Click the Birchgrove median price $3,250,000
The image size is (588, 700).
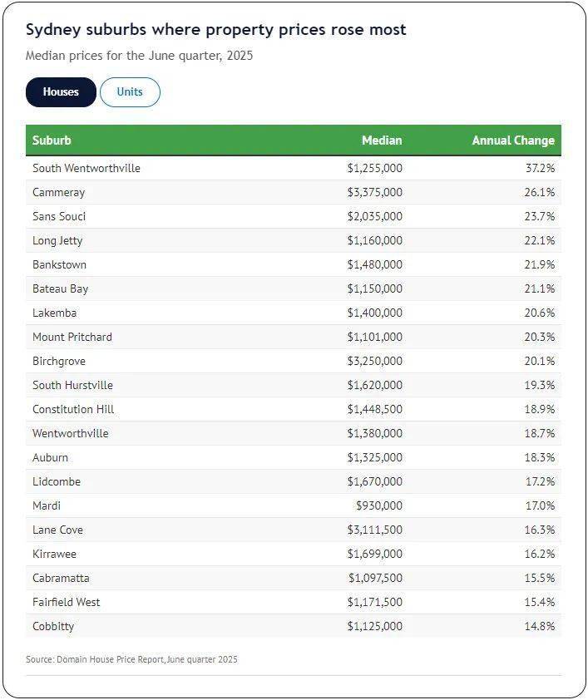pyautogui.click(x=374, y=361)
